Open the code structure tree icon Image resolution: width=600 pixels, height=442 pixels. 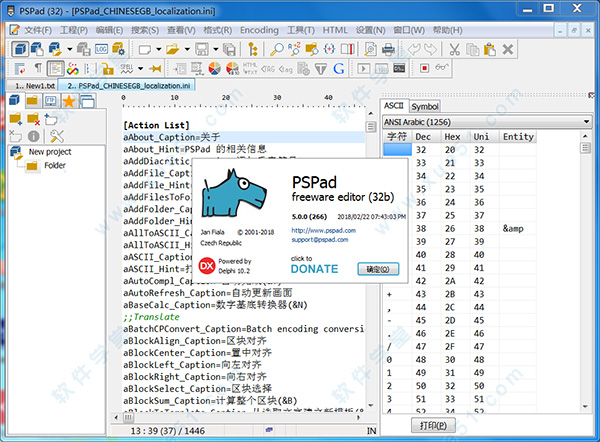coord(253,49)
